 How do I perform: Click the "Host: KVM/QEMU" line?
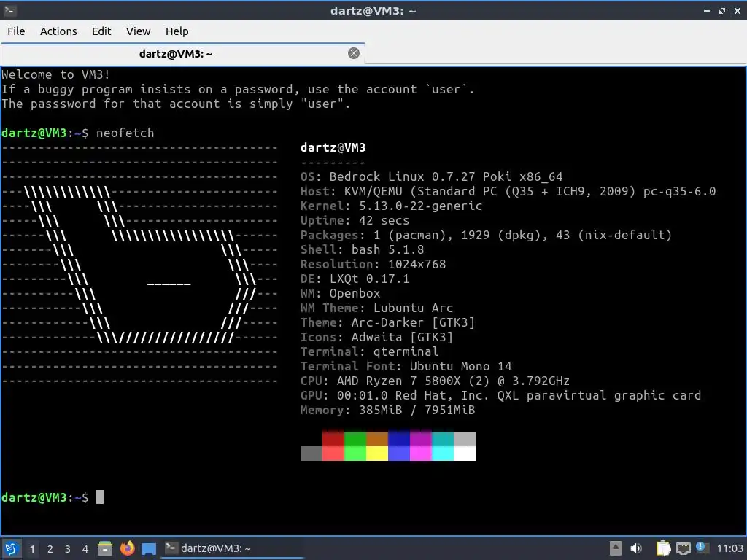click(508, 192)
